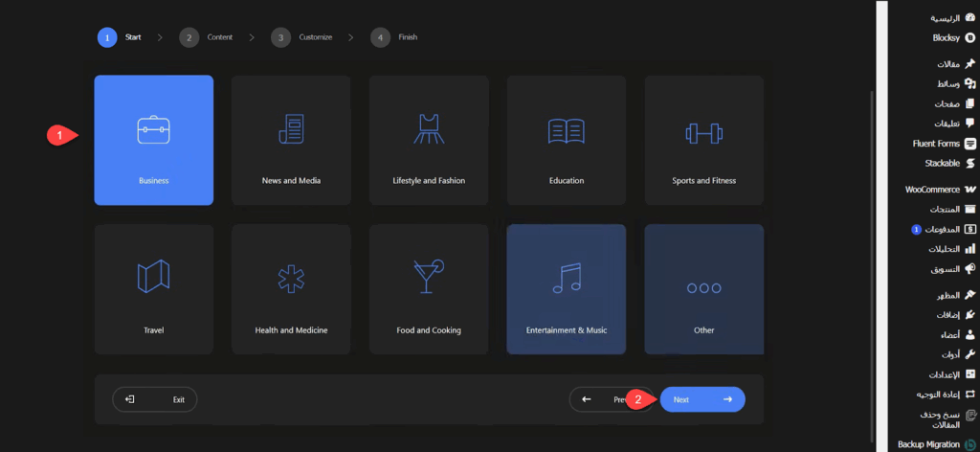Image resolution: width=980 pixels, height=452 pixels.
Task: Pick the Lifestyle and Fashion dress icon
Action: [428, 129]
